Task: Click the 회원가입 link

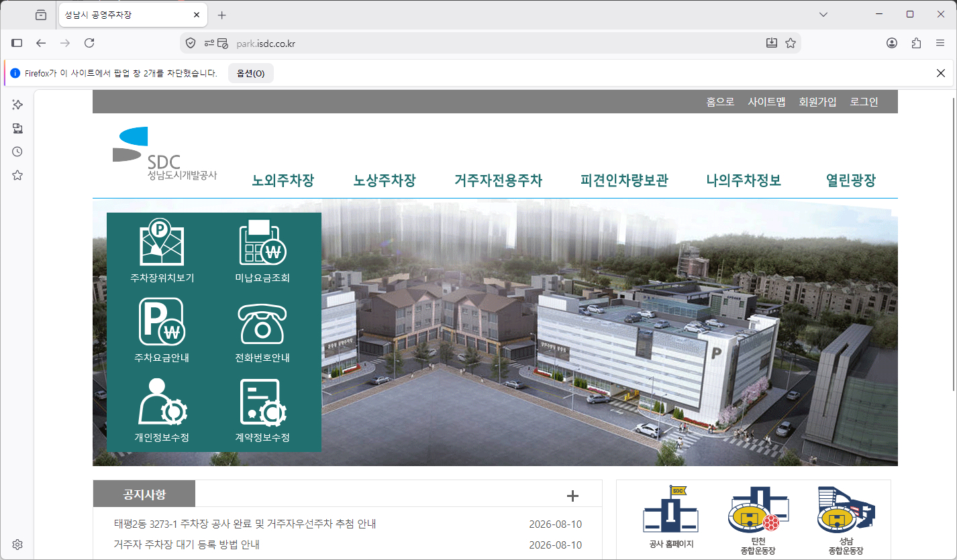Action: click(x=817, y=102)
